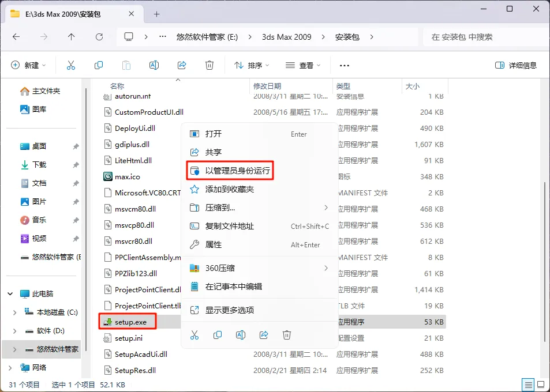Click the Cut icon at context menu bottom
This screenshot has height=392, width=550.
pos(194,335)
